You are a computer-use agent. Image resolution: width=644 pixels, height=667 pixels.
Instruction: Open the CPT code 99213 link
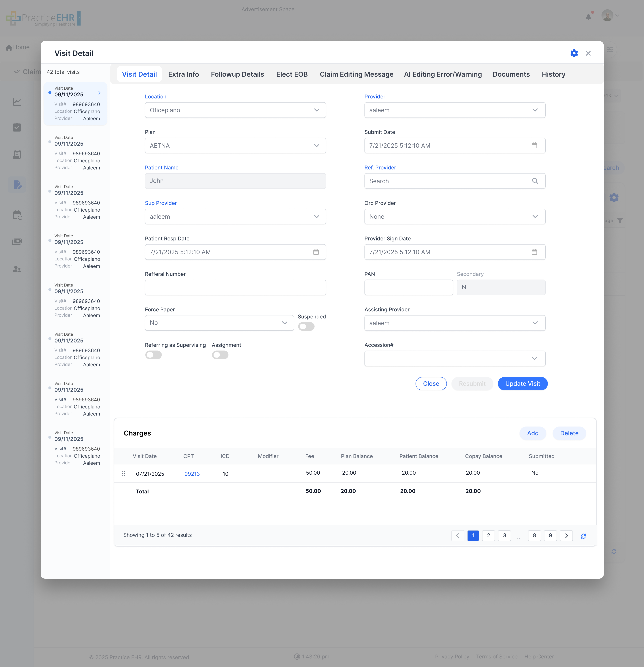192,474
